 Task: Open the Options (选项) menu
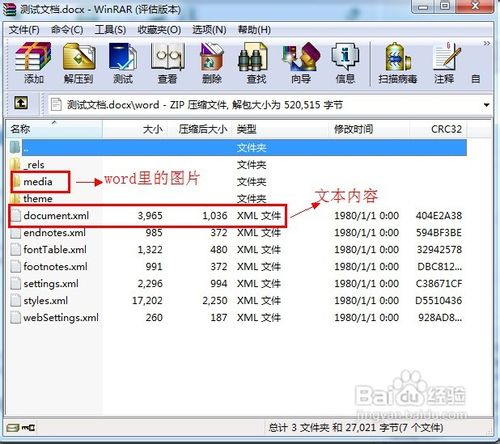pos(209,30)
